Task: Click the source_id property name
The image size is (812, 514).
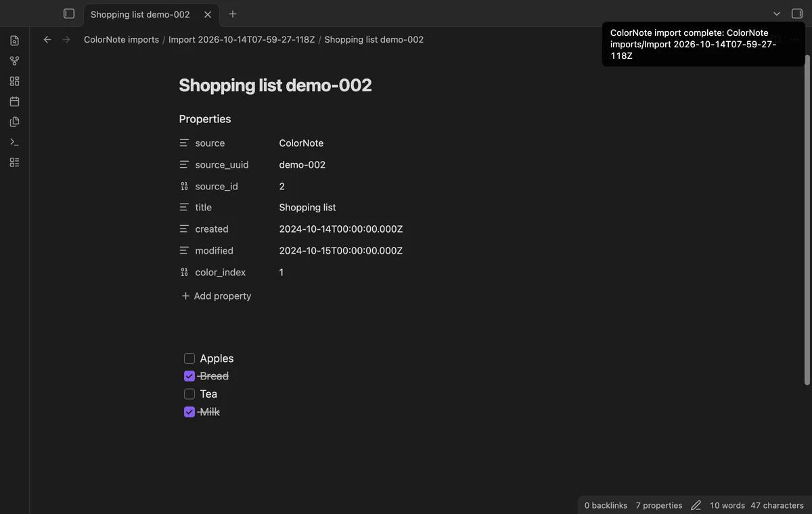Action: pyautogui.click(x=217, y=187)
